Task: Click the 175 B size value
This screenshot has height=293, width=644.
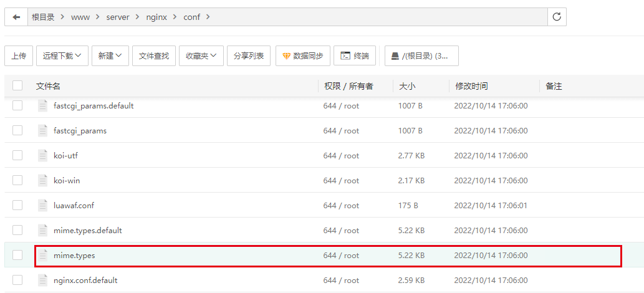Action: (x=408, y=206)
